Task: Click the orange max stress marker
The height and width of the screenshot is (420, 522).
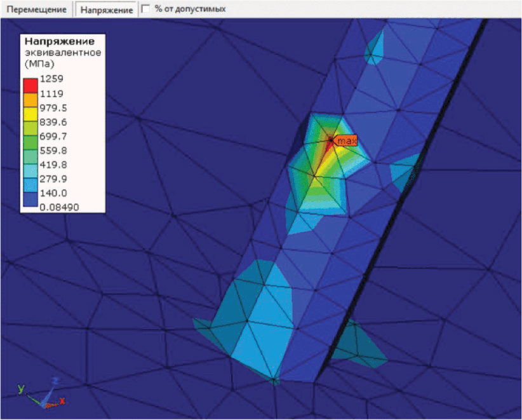Action: click(x=345, y=141)
